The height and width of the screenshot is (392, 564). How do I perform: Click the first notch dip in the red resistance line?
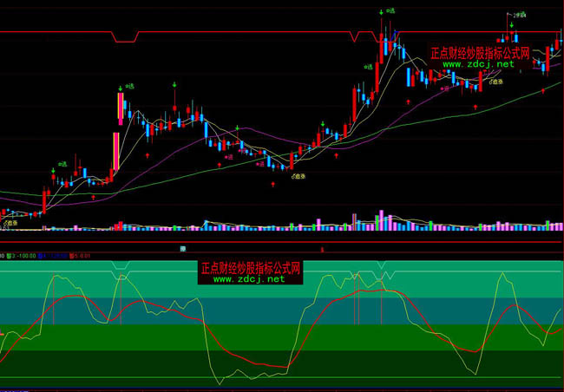(x=126, y=39)
